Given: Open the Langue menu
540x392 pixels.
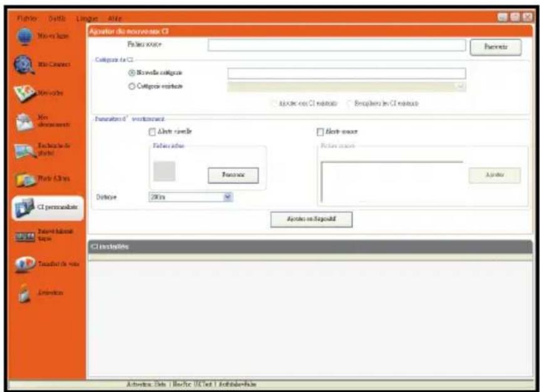Looking at the screenshot, I should (x=87, y=18).
